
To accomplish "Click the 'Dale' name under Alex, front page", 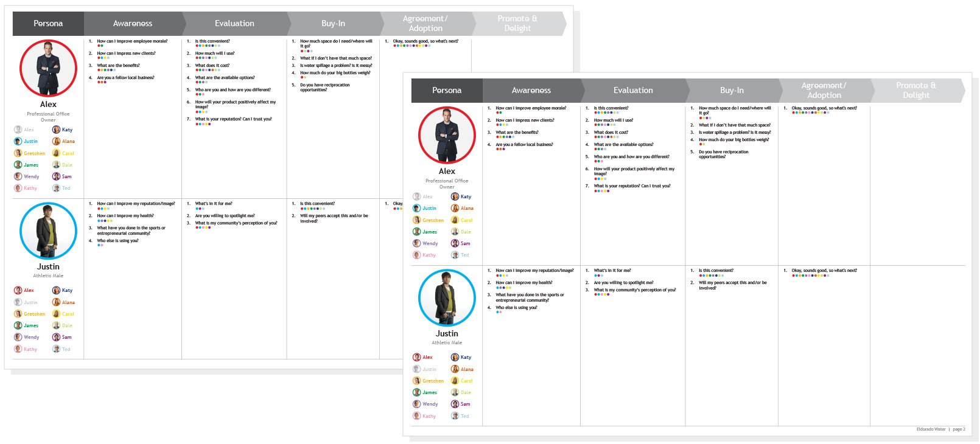I will pyautogui.click(x=466, y=232).
